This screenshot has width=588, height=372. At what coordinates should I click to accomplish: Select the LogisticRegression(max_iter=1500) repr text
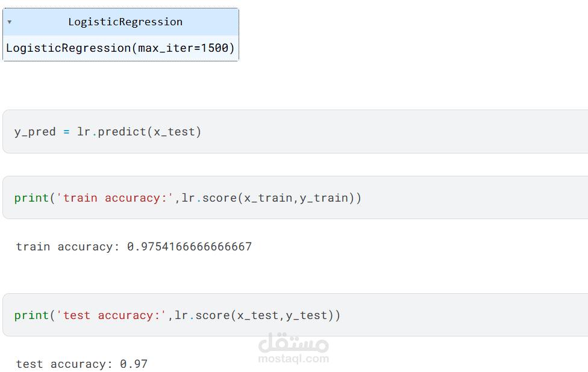120,48
